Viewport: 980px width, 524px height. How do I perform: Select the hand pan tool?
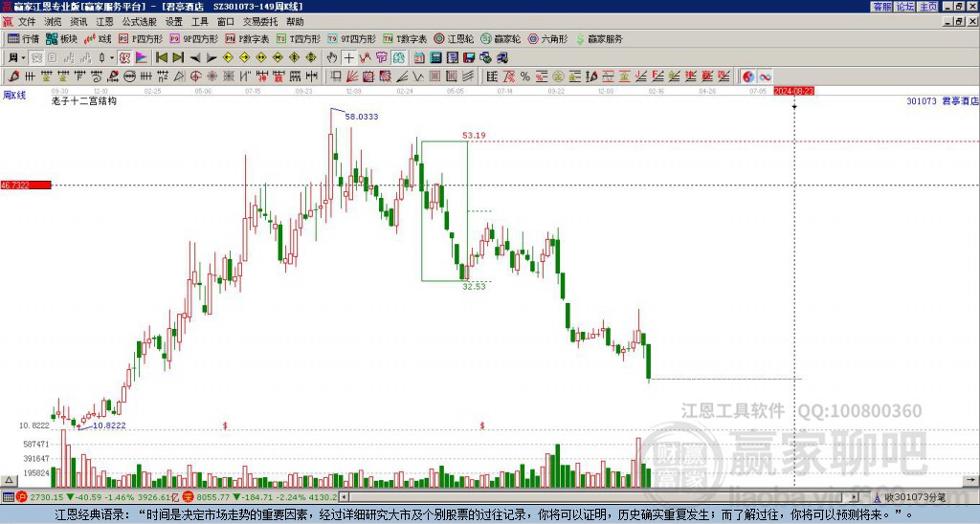pos(332,57)
